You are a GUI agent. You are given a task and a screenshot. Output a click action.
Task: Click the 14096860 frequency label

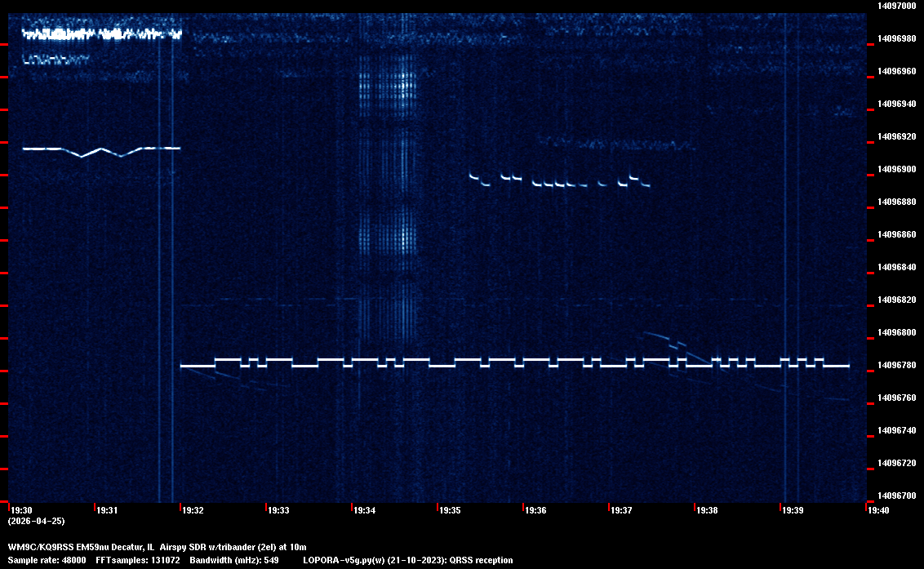click(897, 234)
